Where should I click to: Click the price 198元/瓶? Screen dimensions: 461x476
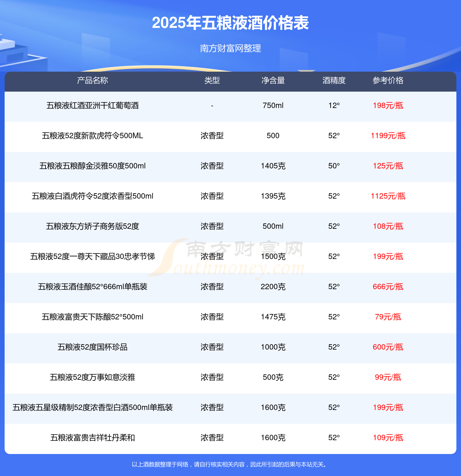[x=388, y=105]
